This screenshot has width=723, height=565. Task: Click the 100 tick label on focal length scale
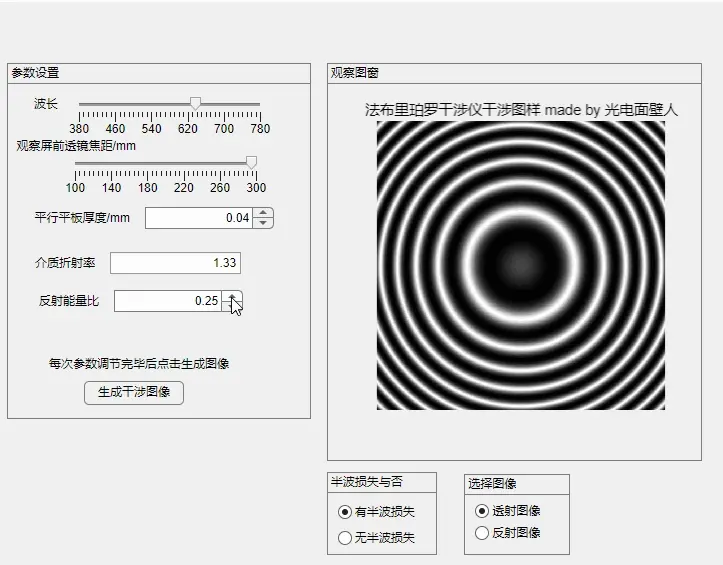(75, 188)
